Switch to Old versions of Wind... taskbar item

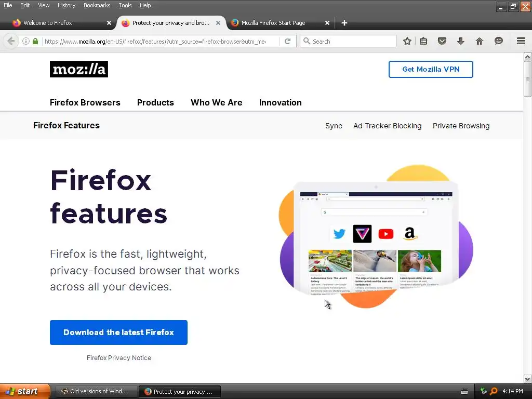(x=96, y=392)
